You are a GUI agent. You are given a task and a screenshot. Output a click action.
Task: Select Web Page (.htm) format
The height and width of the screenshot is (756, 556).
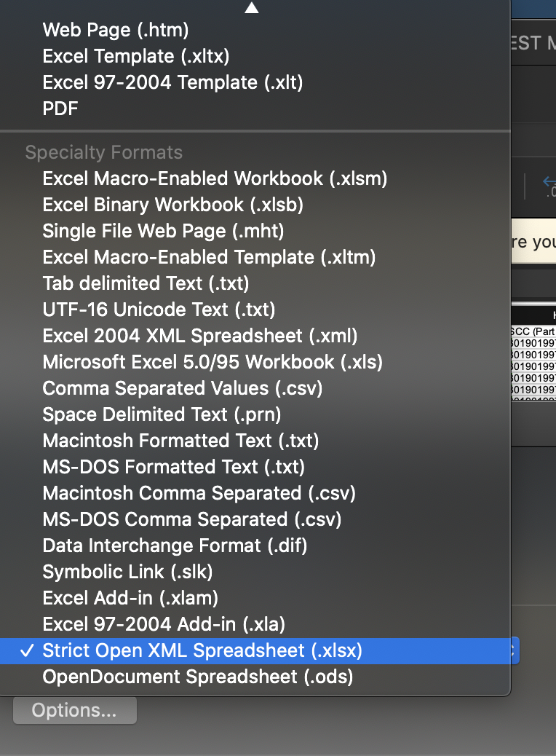[115, 30]
